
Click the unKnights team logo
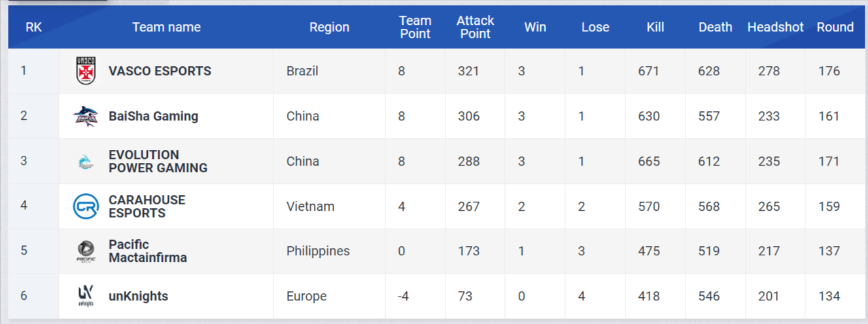point(86,297)
